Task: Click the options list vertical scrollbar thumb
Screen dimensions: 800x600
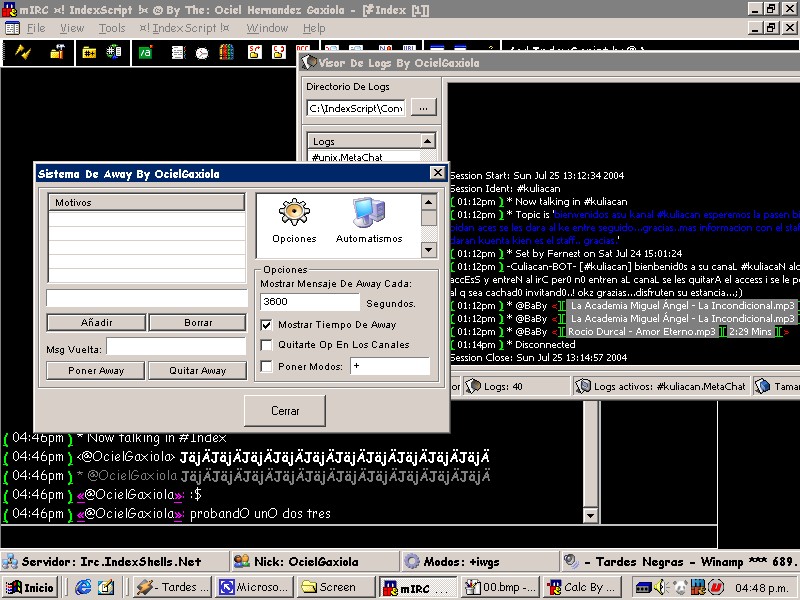Action: point(428,217)
